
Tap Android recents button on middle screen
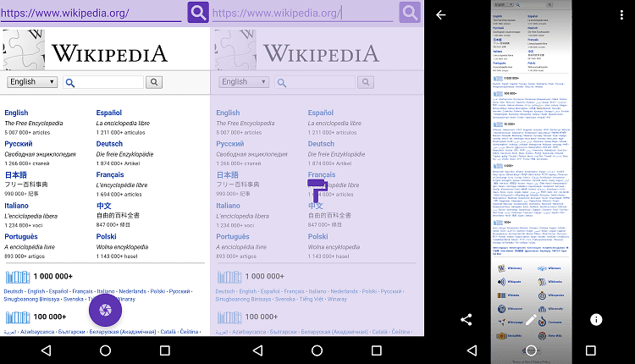pyautogui.click(x=377, y=350)
